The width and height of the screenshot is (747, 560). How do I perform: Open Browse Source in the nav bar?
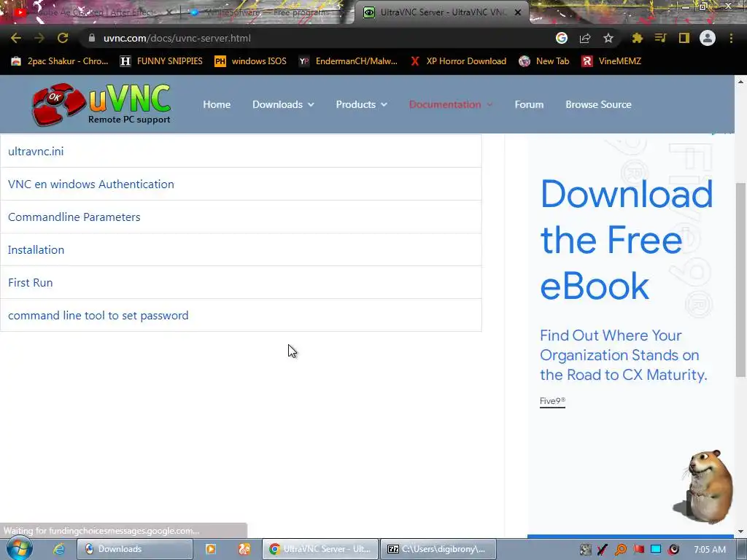point(598,104)
